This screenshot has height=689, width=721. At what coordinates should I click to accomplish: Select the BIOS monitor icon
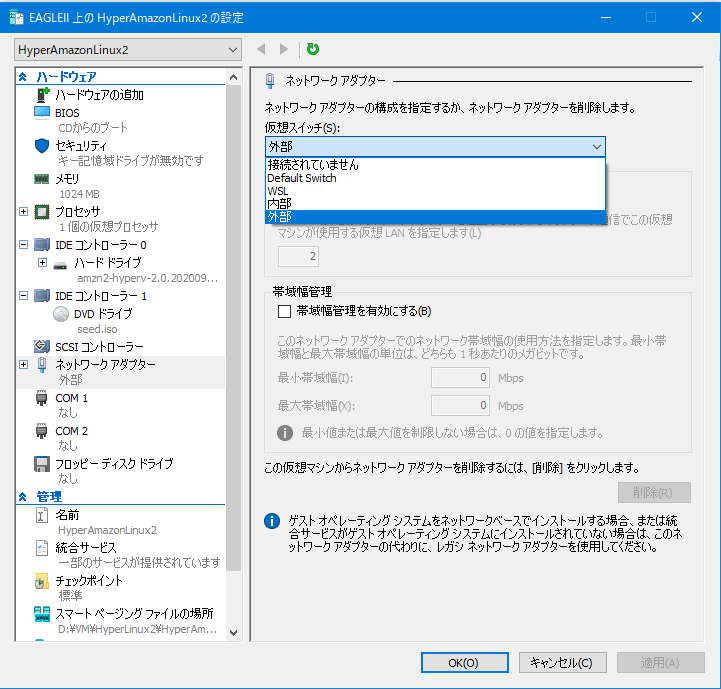[x=42, y=113]
